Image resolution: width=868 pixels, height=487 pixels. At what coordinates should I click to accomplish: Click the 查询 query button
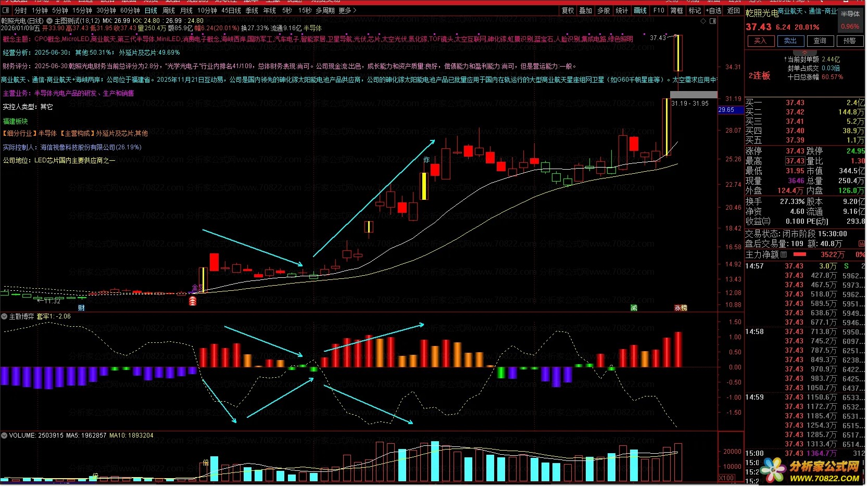click(820, 41)
